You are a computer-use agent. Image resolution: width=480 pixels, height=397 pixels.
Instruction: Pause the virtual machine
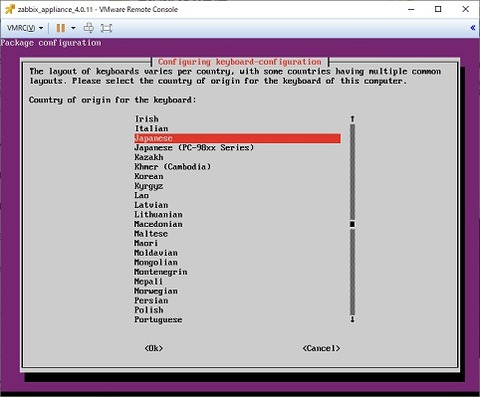[x=61, y=28]
